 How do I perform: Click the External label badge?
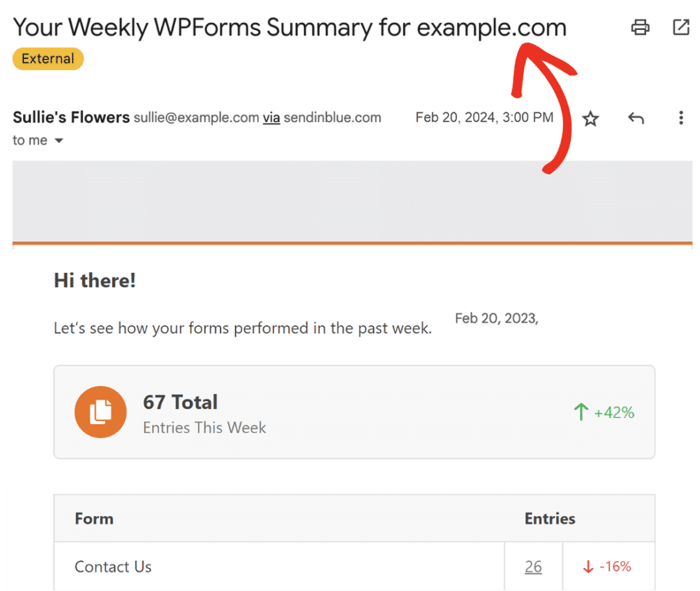[x=47, y=59]
